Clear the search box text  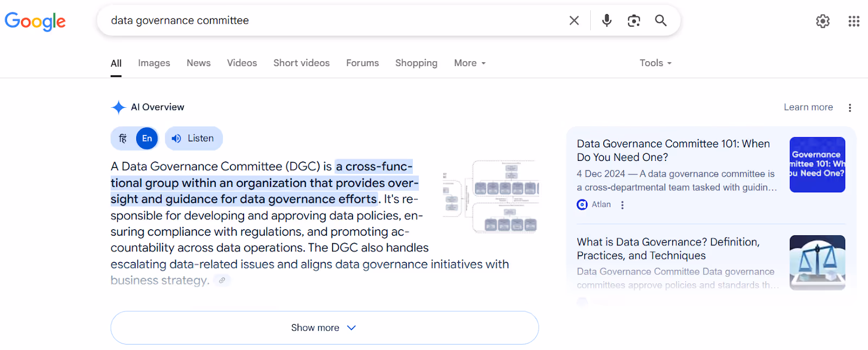574,21
